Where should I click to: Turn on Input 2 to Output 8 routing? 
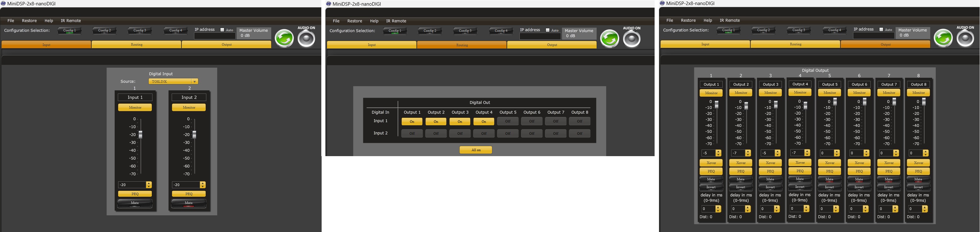click(x=580, y=133)
